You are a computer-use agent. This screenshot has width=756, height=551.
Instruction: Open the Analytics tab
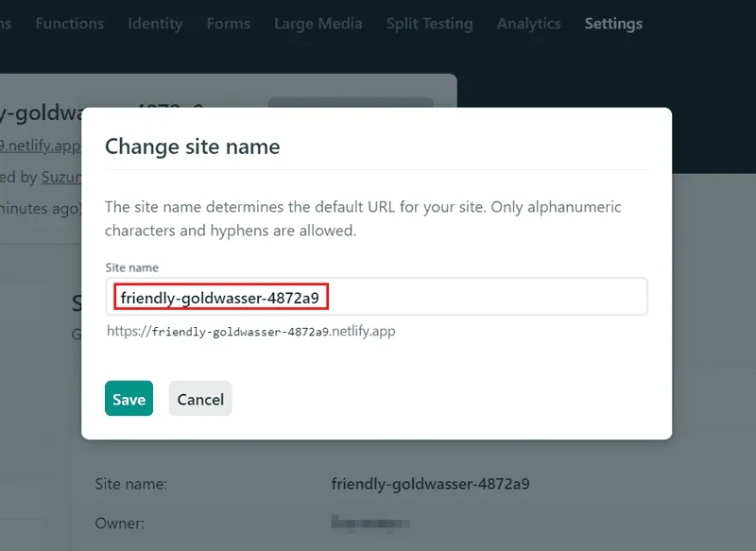pos(529,24)
